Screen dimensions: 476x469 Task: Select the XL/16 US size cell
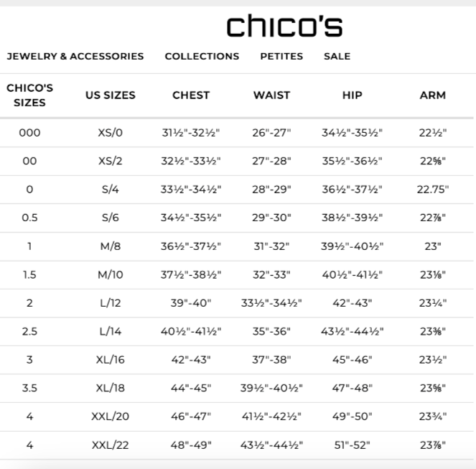111,360
